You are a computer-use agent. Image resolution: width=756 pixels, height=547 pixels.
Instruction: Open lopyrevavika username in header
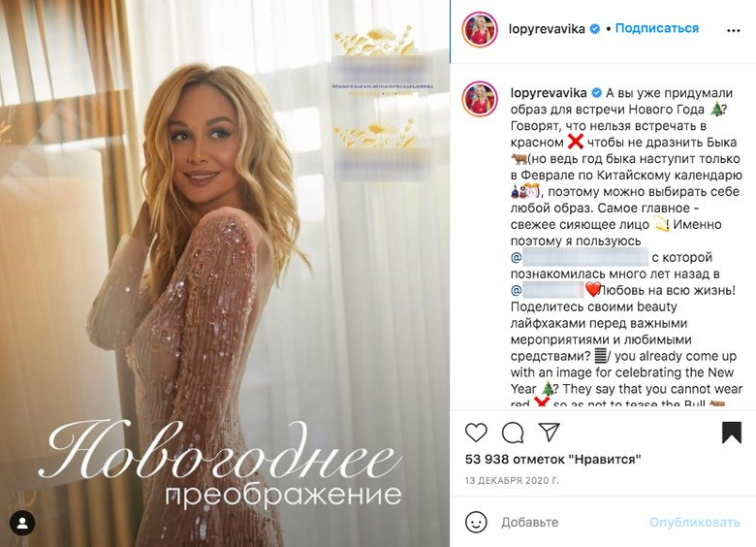point(547,29)
